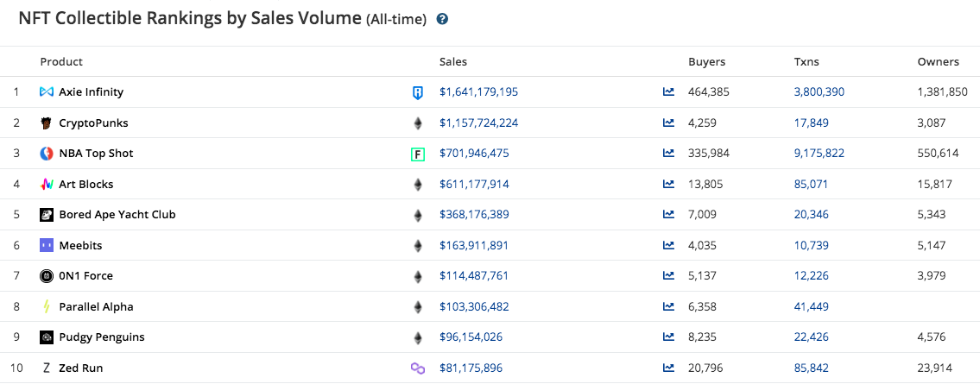980x384 pixels.
Task: Open the Art Blocks sales chart icon
Action: (x=669, y=184)
